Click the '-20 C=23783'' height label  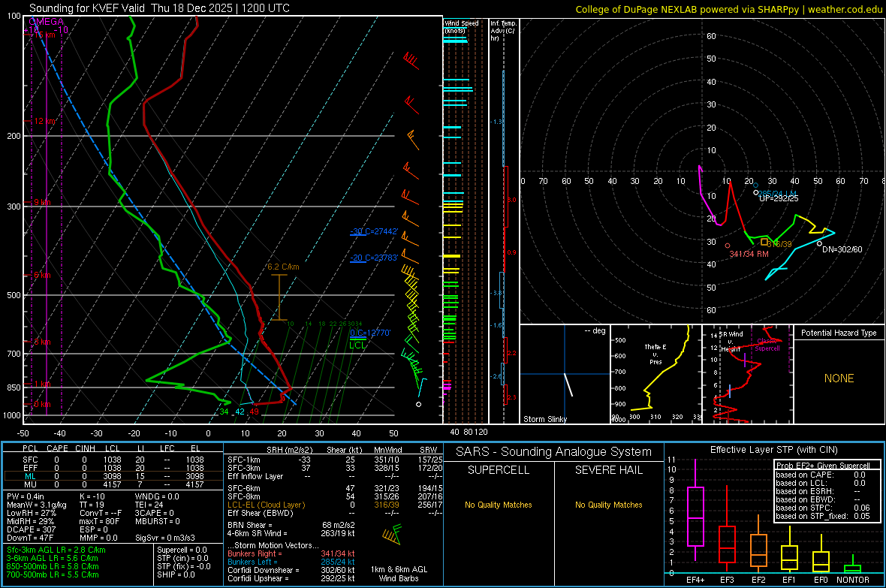(x=374, y=258)
